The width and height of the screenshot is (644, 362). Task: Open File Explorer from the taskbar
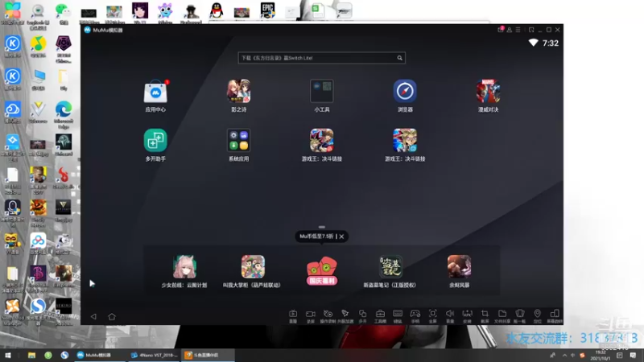[31, 355]
